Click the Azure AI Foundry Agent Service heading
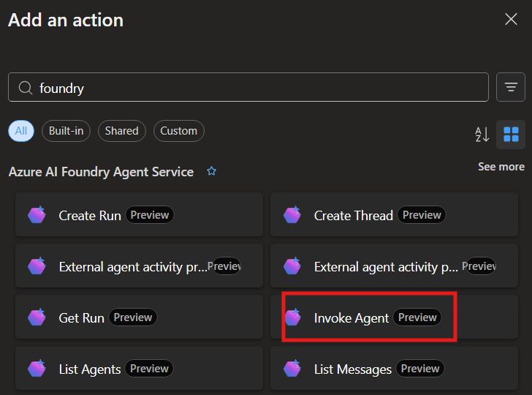Screen dimensions: 532x395 point(101,172)
